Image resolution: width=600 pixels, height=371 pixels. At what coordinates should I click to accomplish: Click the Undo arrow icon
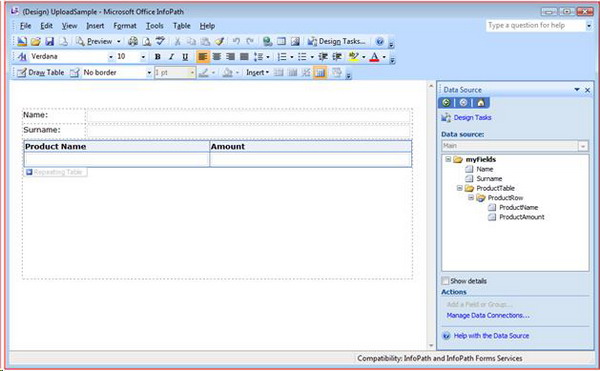coord(236,41)
